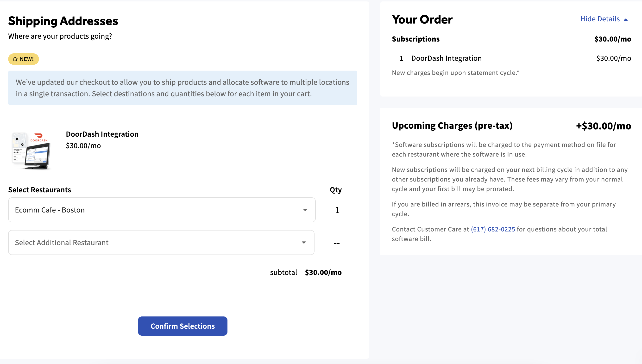This screenshot has width=642, height=364.
Task: Click the arrow on Additional Restaurant dropdown
Action: point(304,243)
